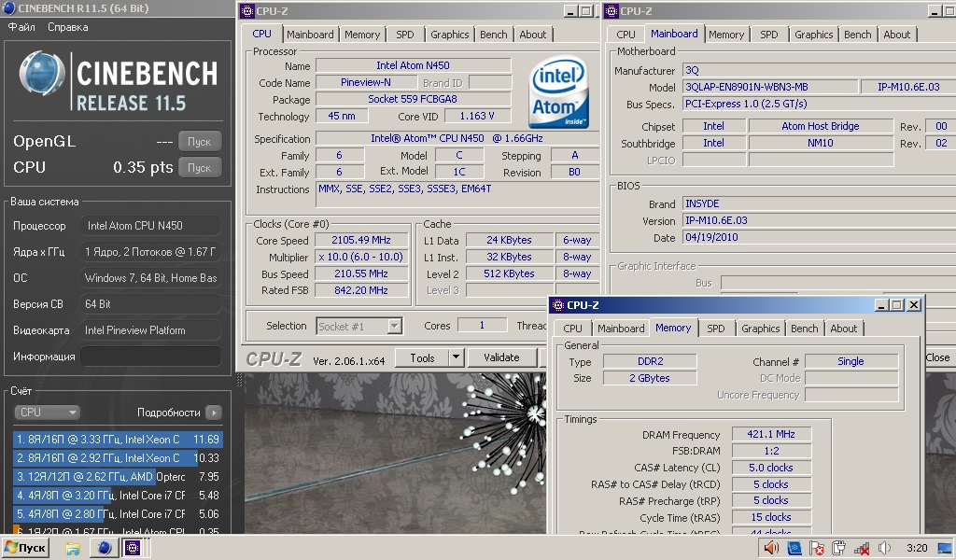Viewport: 956px width, 560px height.
Task: Click the system clock showing 3:20
Action: pos(917,548)
